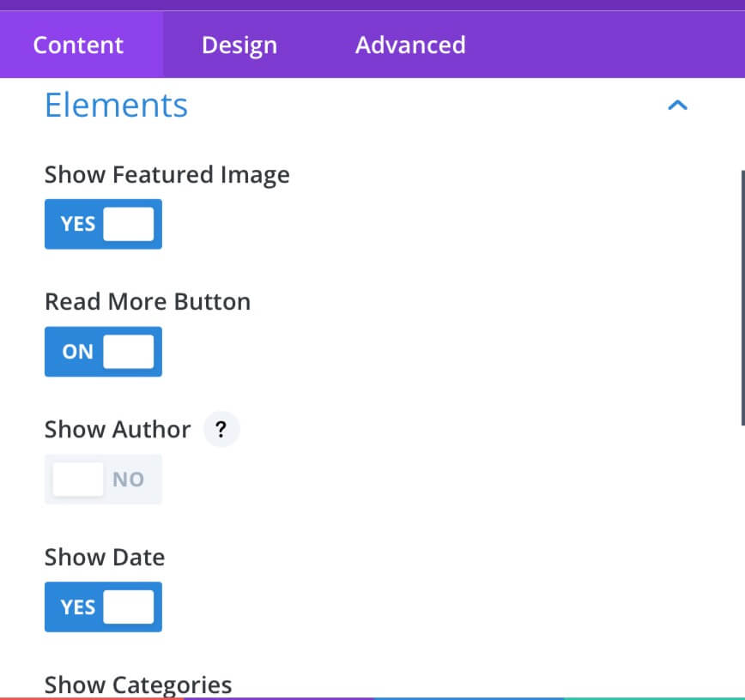Image resolution: width=745 pixels, height=700 pixels.
Task: Click the settings panel vertical scrollbar
Action: pos(742,298)
